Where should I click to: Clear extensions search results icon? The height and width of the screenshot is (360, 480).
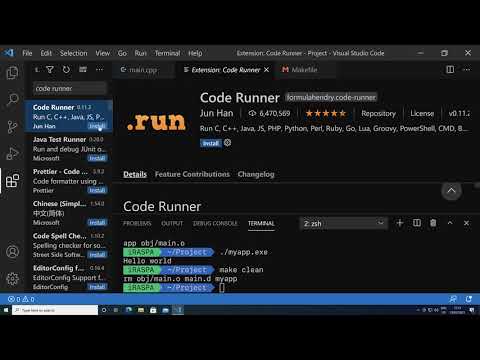pyautogui.click(x=83, y=69)
